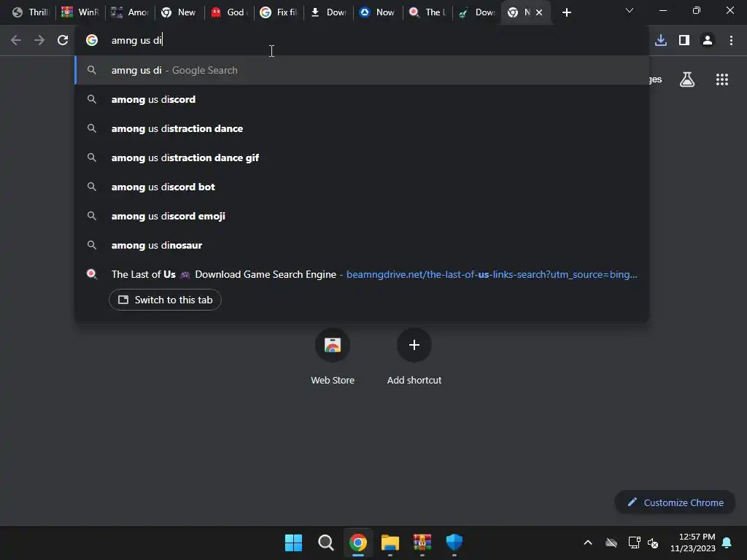Image resolution: width=747 pixels, height=560 pixels.
Task: Switch to the first Dow download tab
Action: pyautogui.click(x=328, y=13)
